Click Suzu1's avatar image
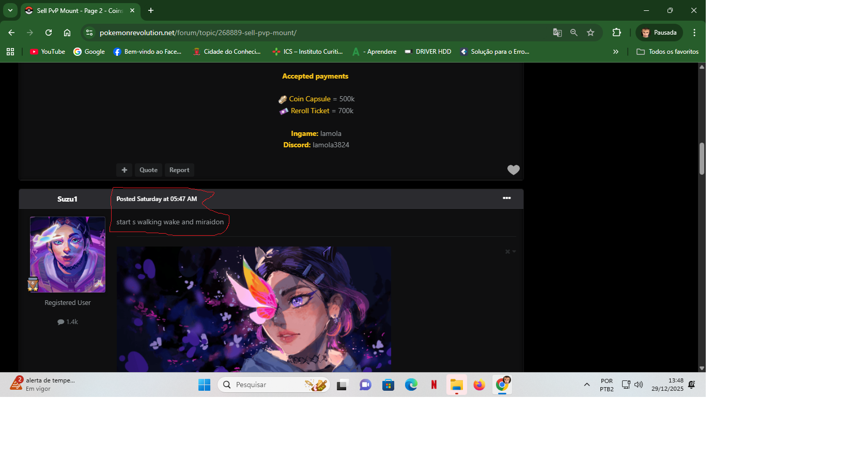The image size is (868, 475). point(68,254)
